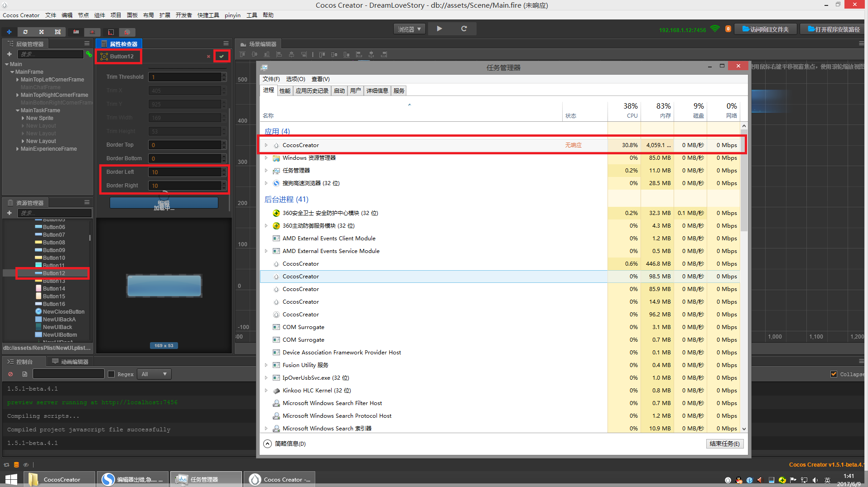Open the assets panel menu icon
The height and width of the screenshot is (487, 868).
pyautogui.click(x=87, y=202)
